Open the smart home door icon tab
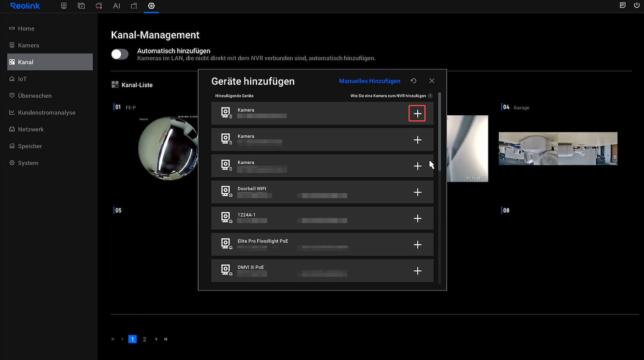 (x=134, y=6)
